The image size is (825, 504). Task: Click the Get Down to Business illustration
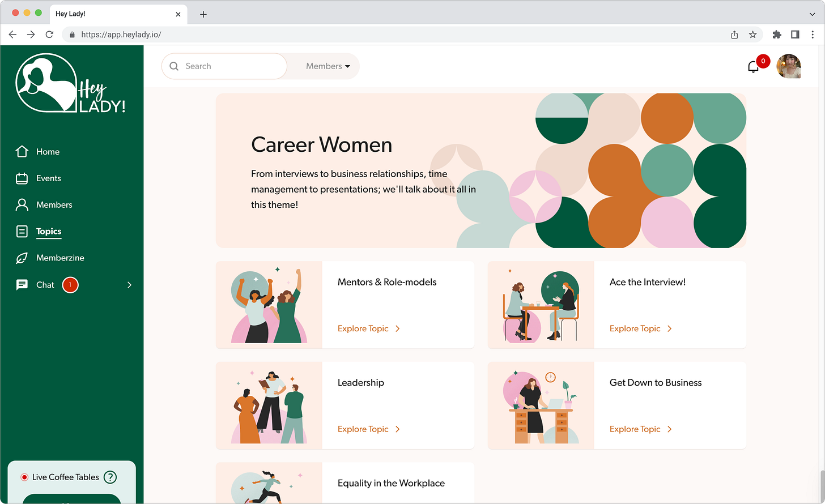click(x=541, y=405)
